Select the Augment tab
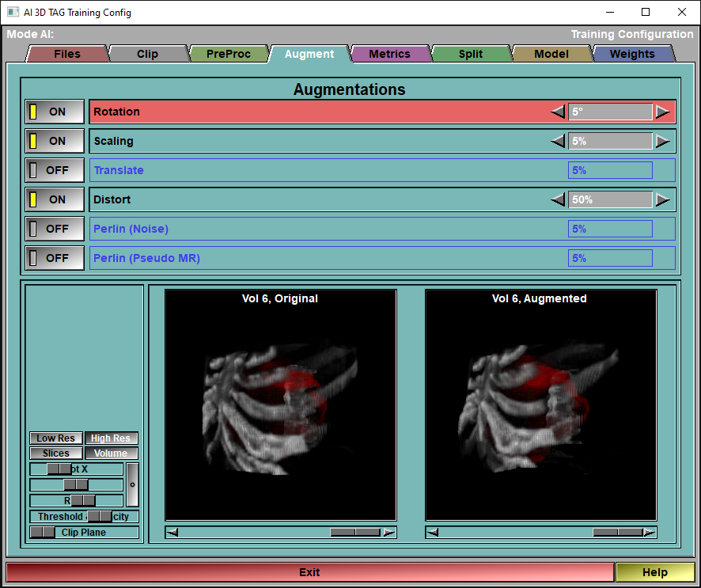Screen dimensions: 701x588 point(309,54)
